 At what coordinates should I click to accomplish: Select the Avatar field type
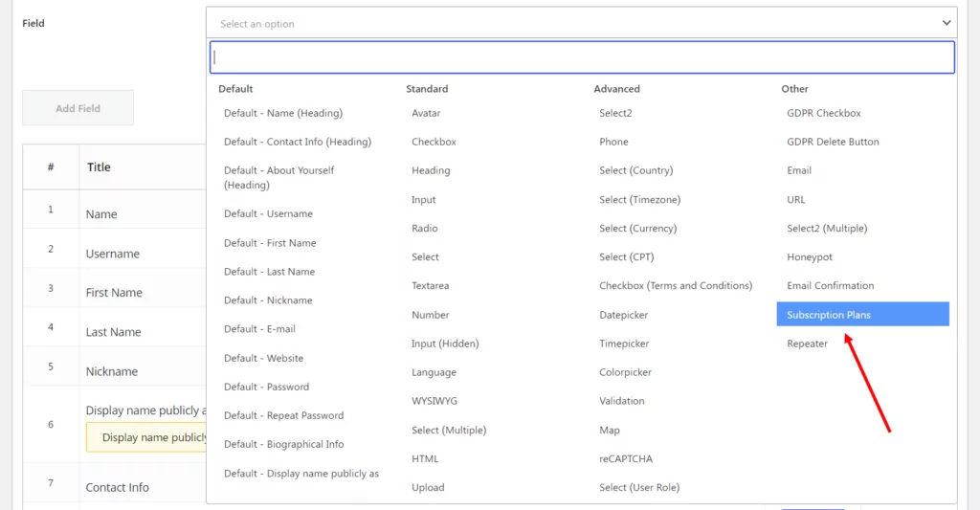pos(426,113)
